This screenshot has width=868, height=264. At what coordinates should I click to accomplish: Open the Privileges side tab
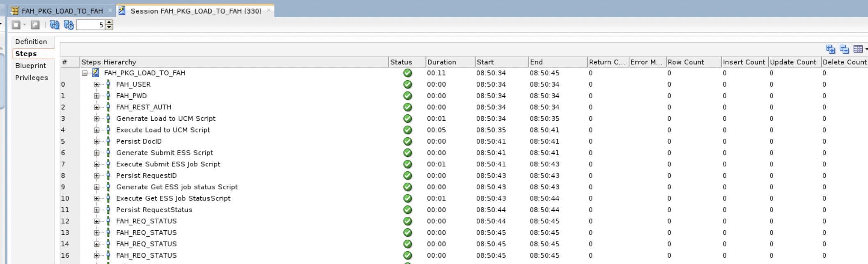coord(32,77)
